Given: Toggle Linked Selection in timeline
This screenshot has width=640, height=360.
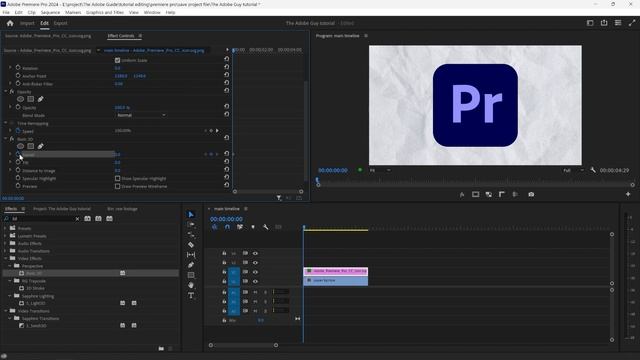Looking at the screenshot, I should click(240, 227).
